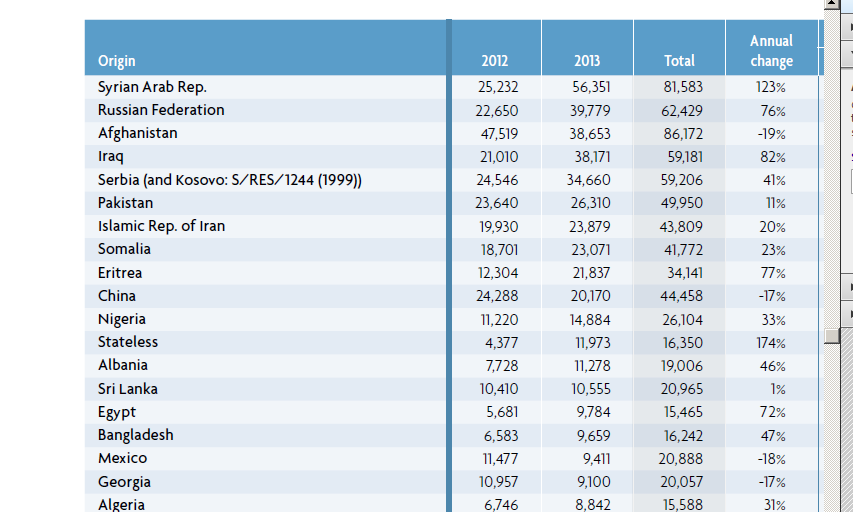
Task: Click the 2012 column header
Action: coord(494,61)
